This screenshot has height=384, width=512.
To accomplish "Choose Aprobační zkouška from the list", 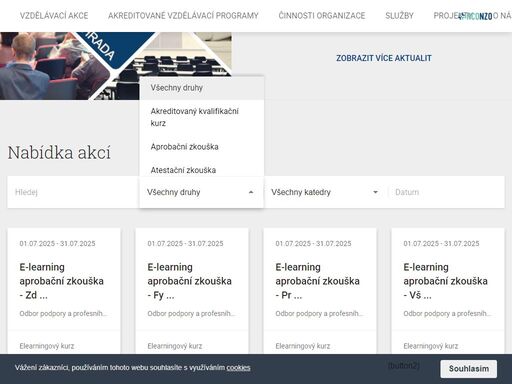I will [202, 147].
